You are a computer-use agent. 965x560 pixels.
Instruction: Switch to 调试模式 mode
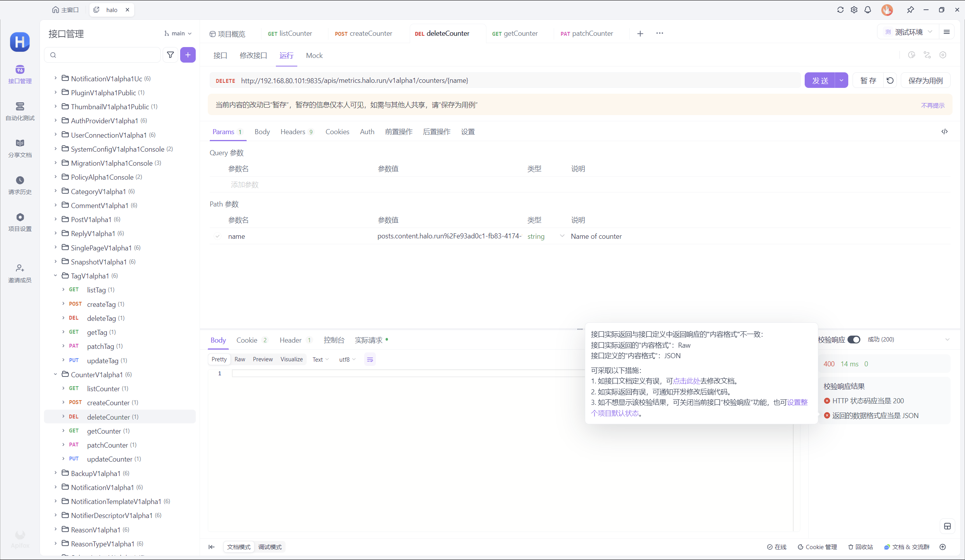pos(270,547)
